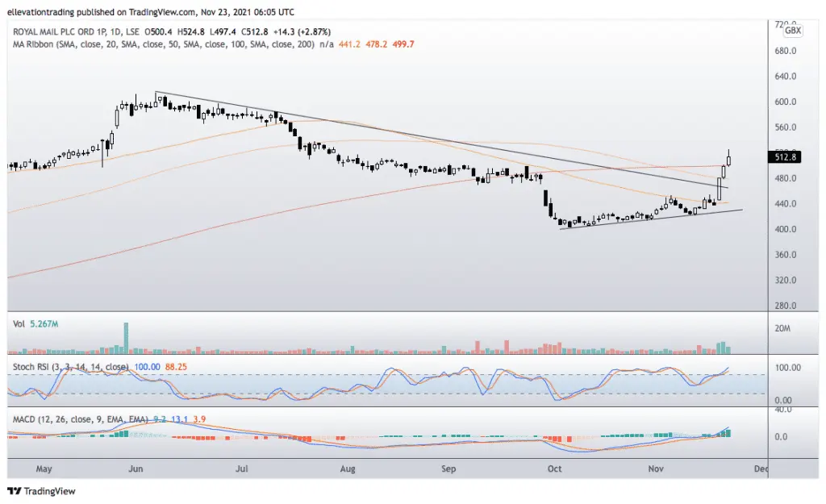826x504 pixels.
Task: Click the low value L497.4
Action: tap(223, 31)
